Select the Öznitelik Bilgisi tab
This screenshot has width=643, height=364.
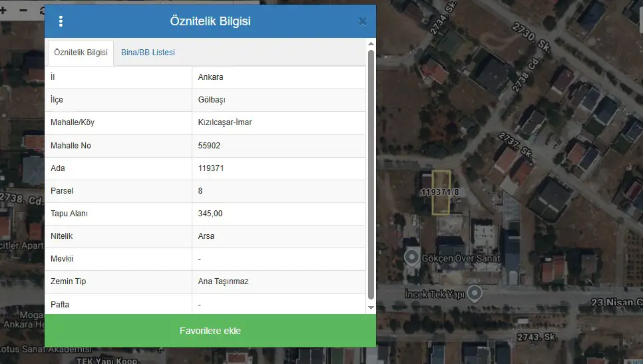pos(81,53)
